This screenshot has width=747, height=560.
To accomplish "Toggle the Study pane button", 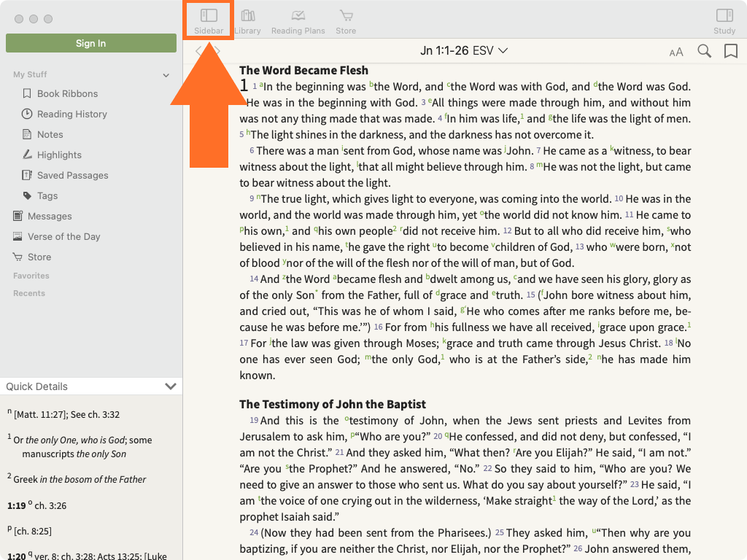I will click(x=724, y=20).
